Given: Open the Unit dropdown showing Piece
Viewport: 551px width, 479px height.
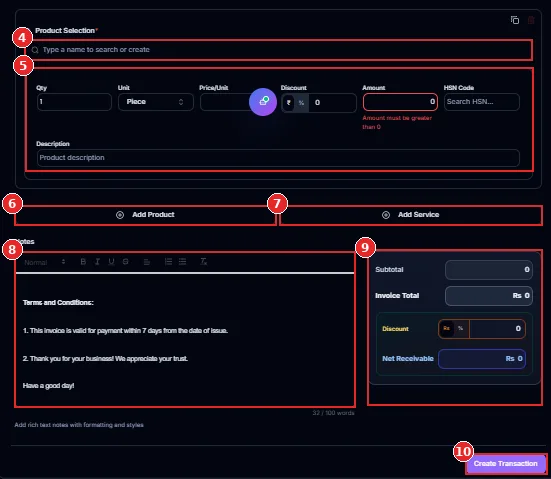Looking at the screenshot, I should (156, 102).
